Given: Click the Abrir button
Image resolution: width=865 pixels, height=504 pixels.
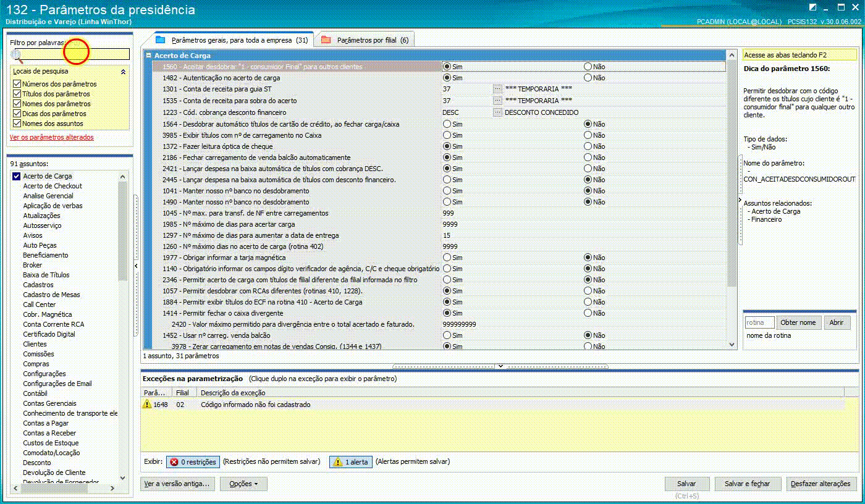Looking at the screenshot, I should pos(836,322).
